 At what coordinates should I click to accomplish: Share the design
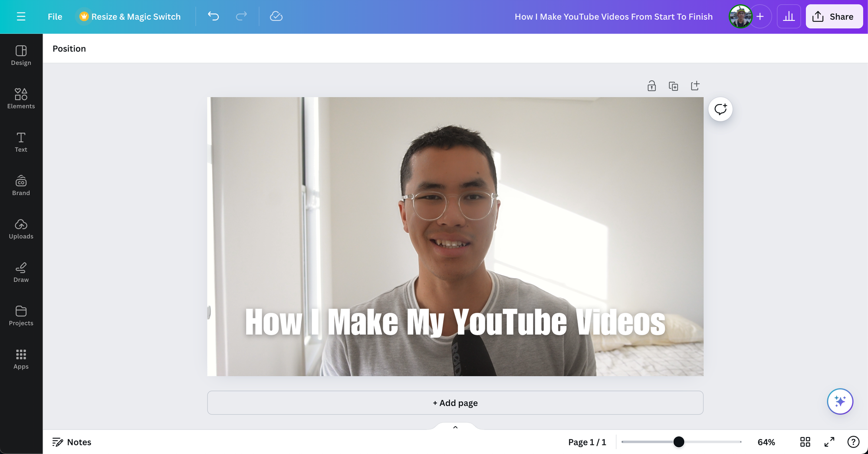(x=834, y=16)
